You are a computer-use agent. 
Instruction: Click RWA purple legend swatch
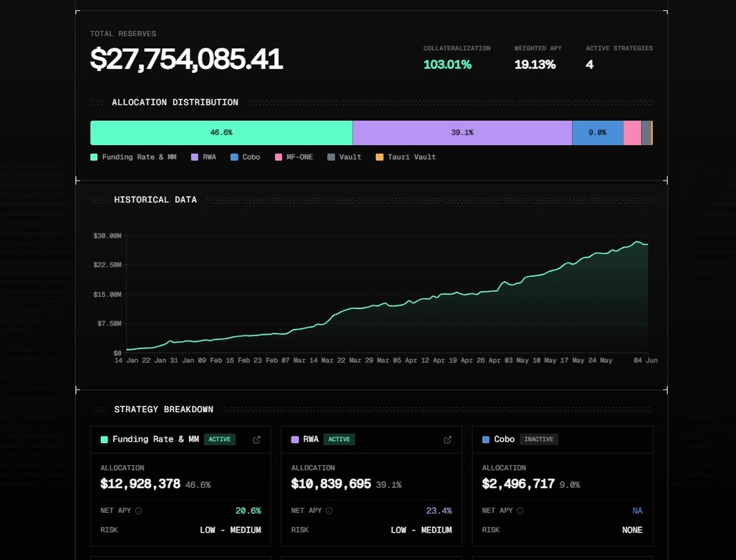coord(194,157)
